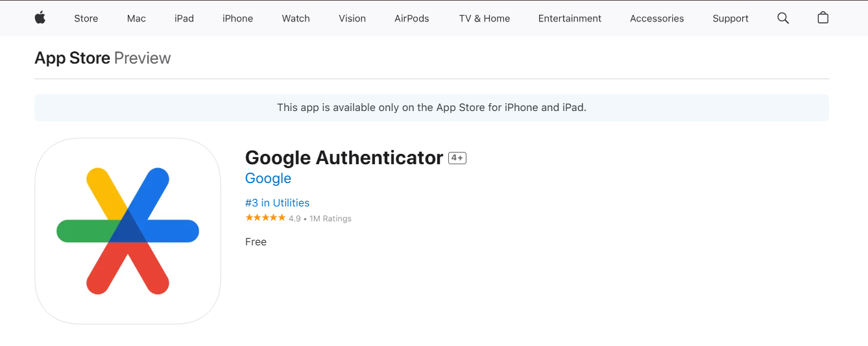Go to the Entertainment navigation item
This screenshot has height=346, width=868.
(570, 18)
